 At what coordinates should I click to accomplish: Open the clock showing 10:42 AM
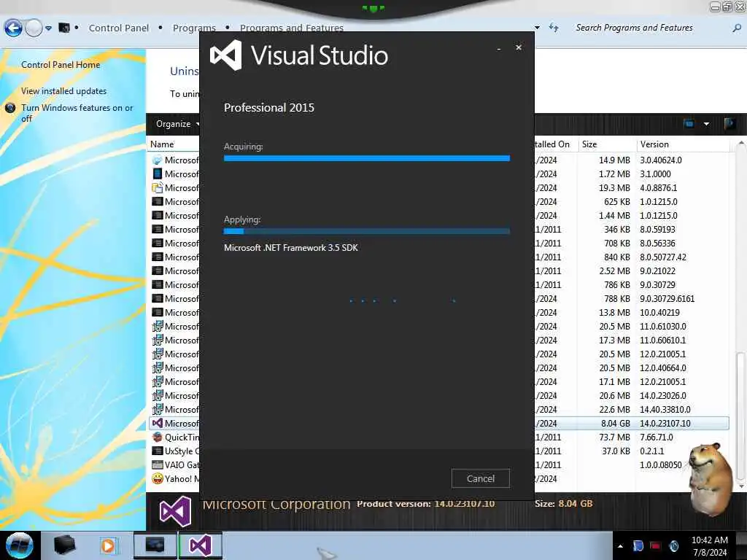(x=709, y=545)
